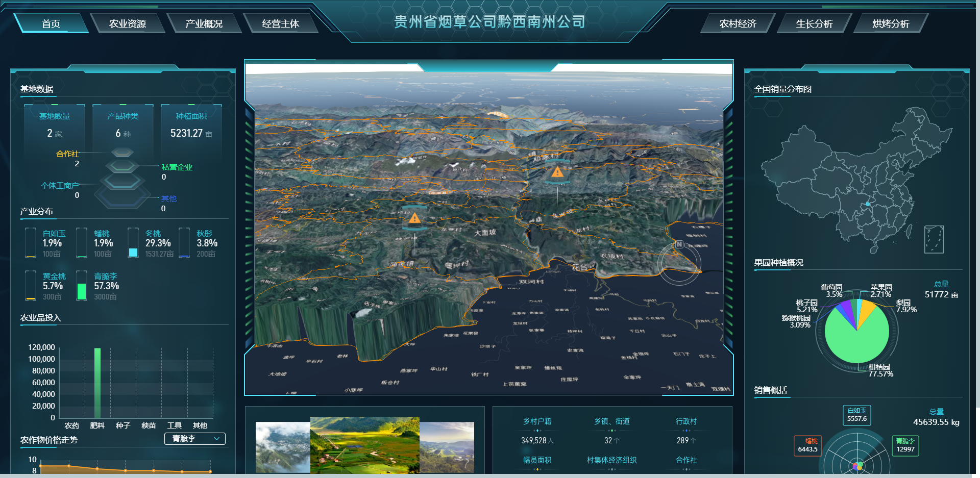
Task: Click the 双河村 map label
Action: tap(531, 282)
